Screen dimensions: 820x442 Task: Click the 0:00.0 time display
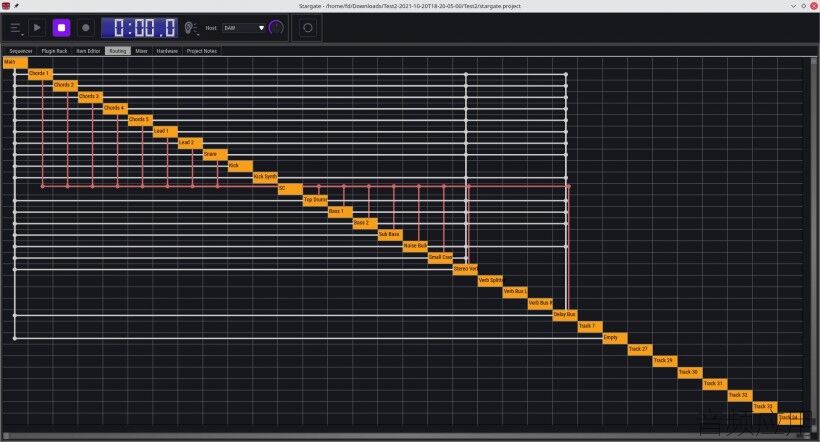(x=140, y=28)
